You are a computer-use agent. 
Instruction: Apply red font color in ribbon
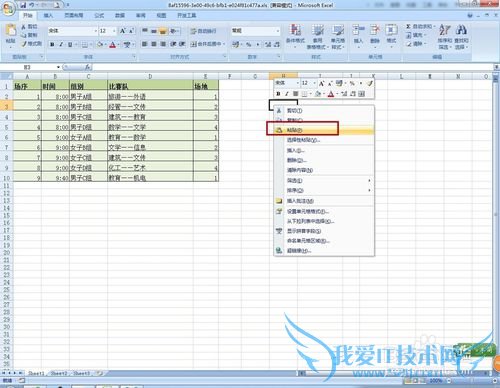tap(113, 44)
